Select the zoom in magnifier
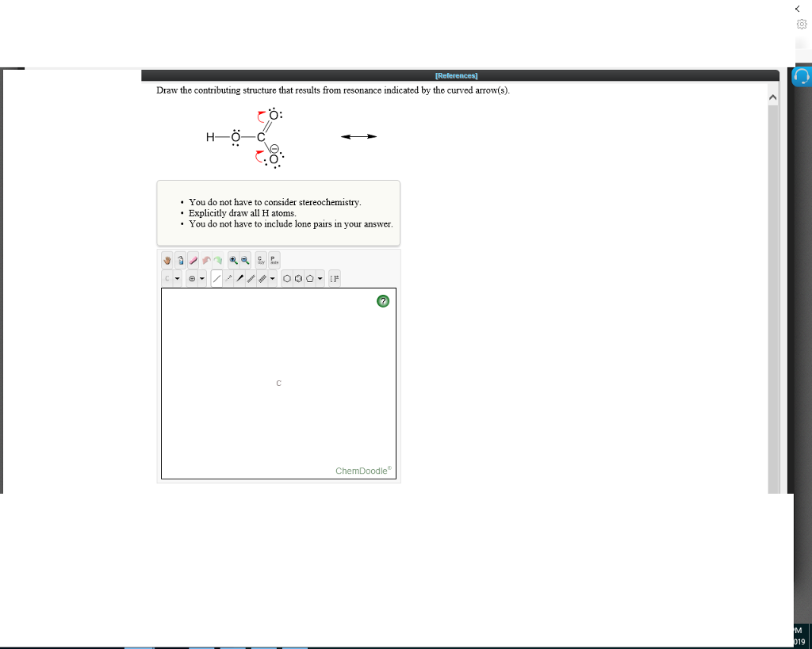The width and height of the screenshot is (812, 649). [233, 259]
